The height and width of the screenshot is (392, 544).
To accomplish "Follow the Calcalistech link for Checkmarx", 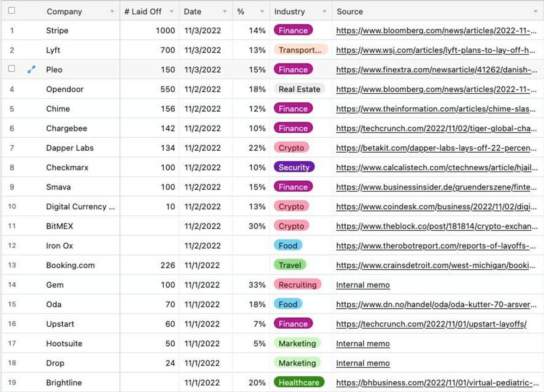I will tap(437, 168).
